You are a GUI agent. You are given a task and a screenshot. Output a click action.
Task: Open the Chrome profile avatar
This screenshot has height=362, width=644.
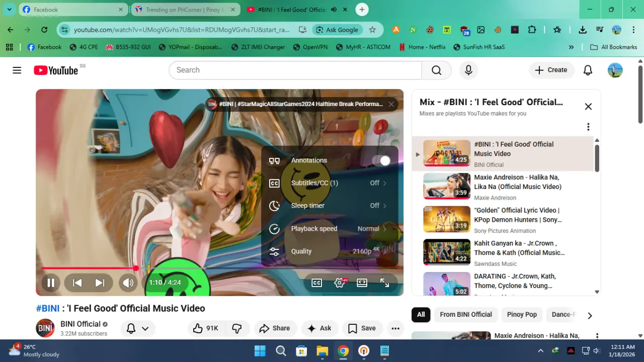coord(617,30)
